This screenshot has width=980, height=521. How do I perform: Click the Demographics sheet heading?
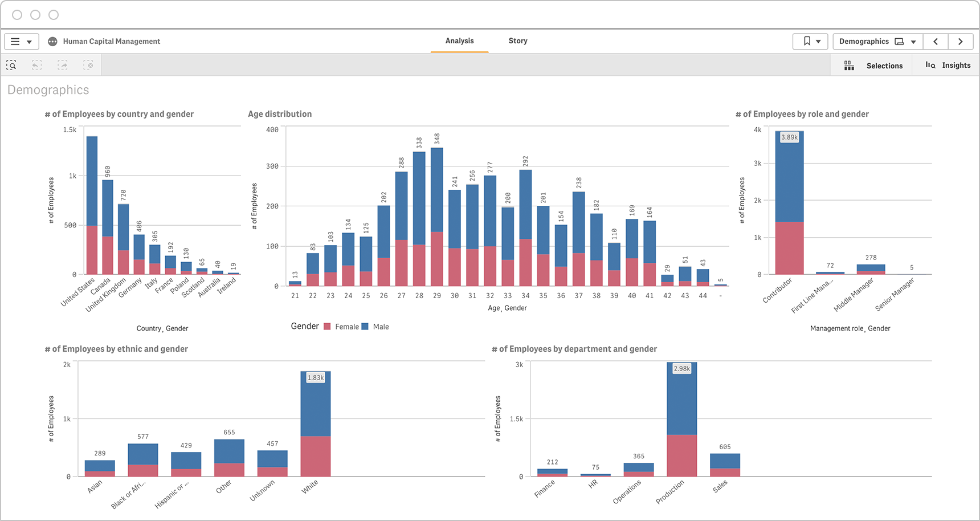pyautogui.click(x=48, y=90)
